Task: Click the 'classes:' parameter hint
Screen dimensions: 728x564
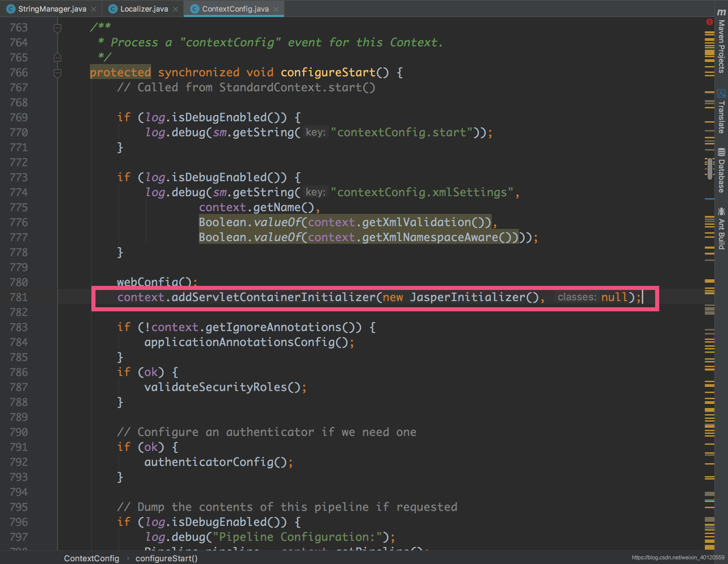Action: (x=577, y=297)
